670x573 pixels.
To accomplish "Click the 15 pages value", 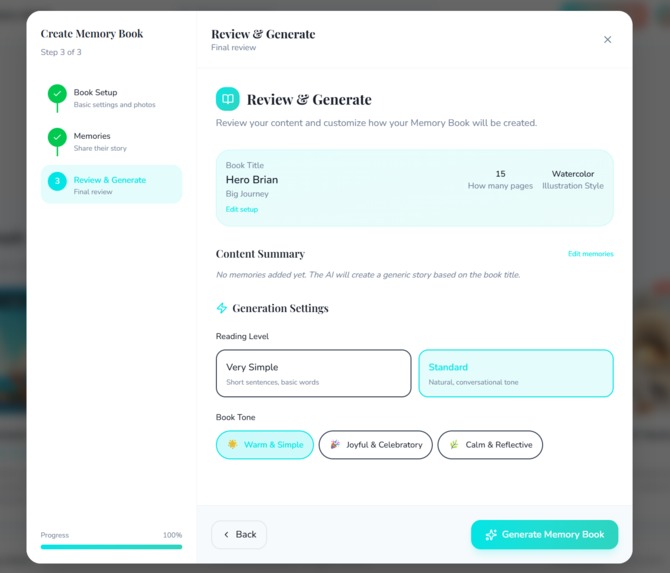I will point(500,174).
